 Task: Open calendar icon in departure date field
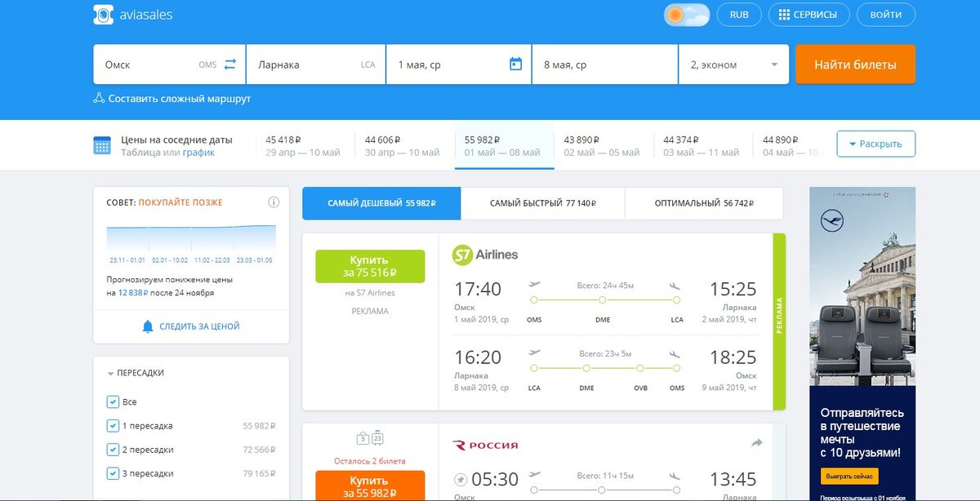(515, 64)
